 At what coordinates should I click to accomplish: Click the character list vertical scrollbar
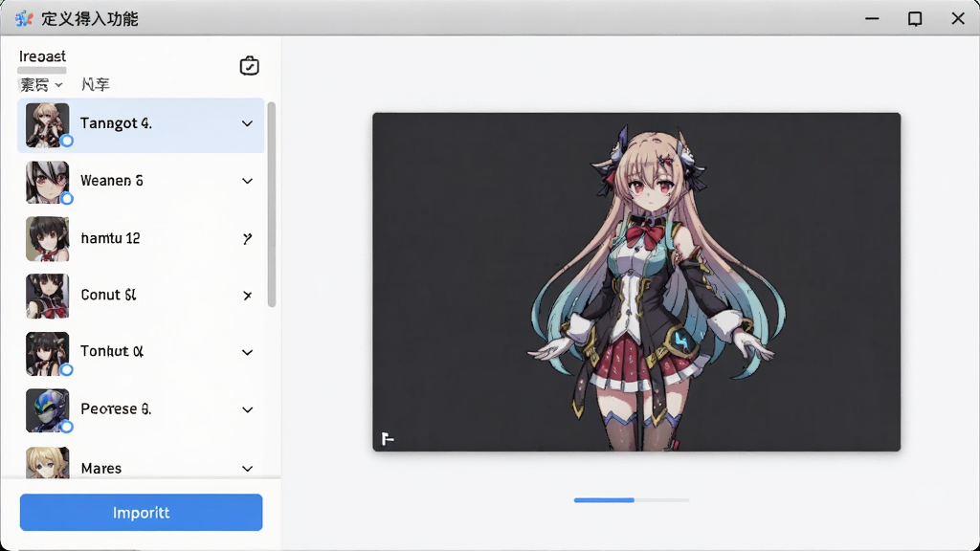click(x=271, y=205)
